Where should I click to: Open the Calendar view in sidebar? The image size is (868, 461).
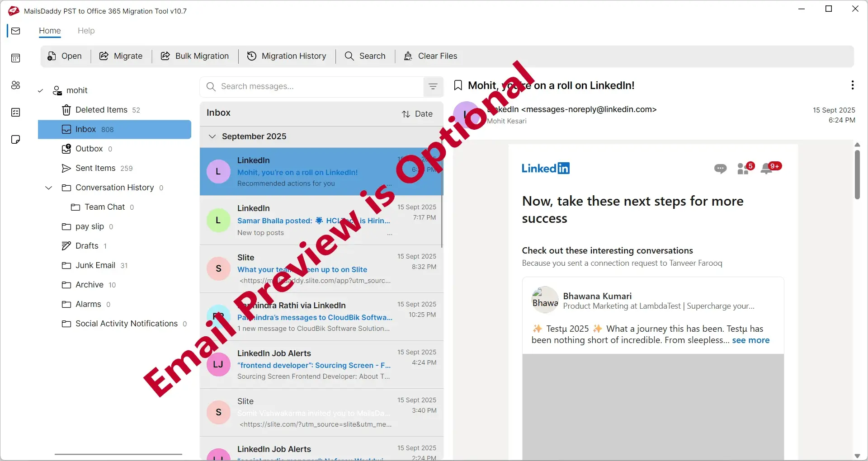16,58
